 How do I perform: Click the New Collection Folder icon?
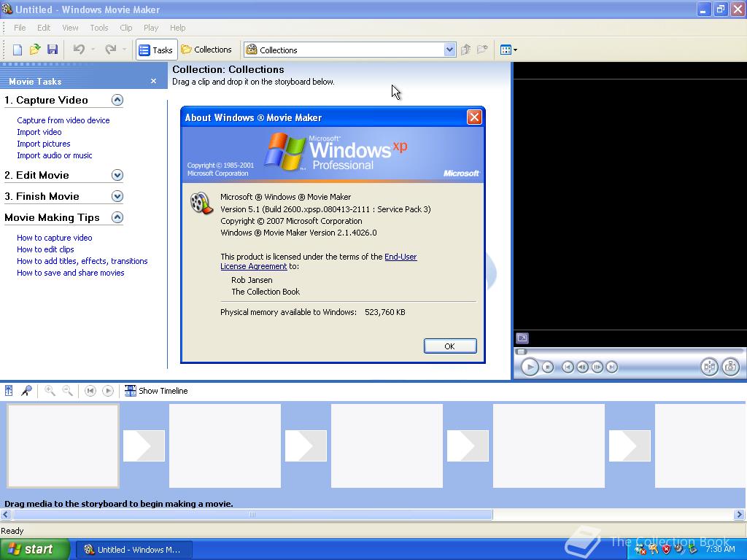click(483, 50)
